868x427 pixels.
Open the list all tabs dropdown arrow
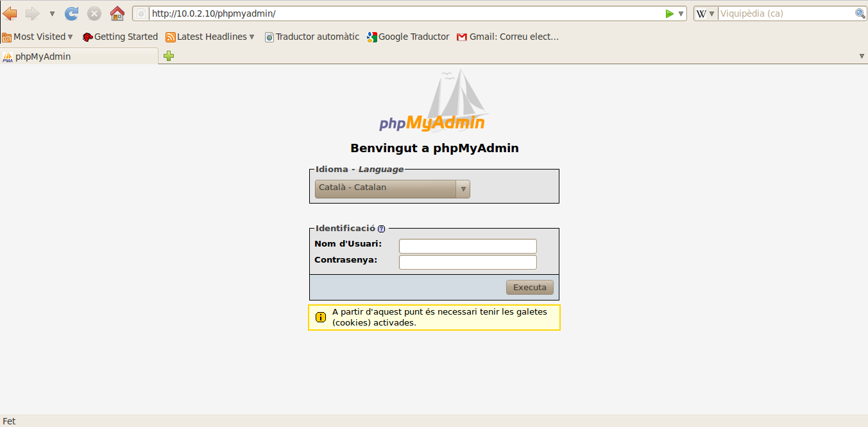pos(862,57)
